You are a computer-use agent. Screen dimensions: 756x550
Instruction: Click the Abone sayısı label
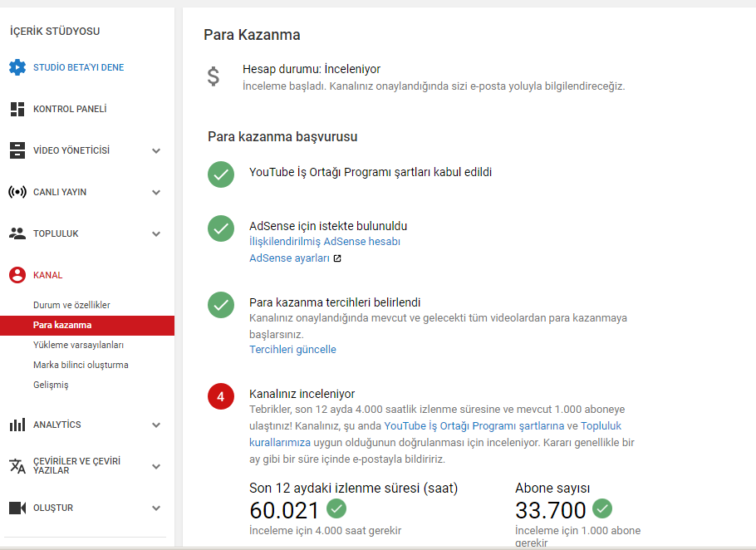click(552, 489)
